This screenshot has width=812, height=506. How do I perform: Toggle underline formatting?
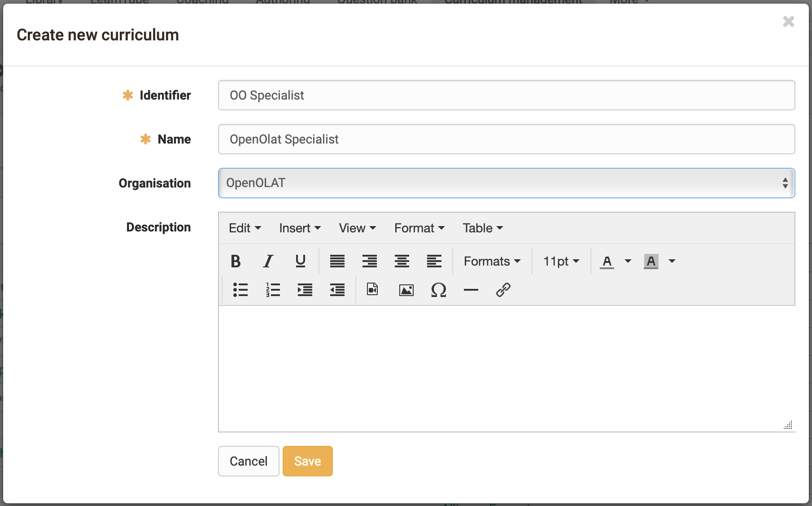(x=301, y=261)
